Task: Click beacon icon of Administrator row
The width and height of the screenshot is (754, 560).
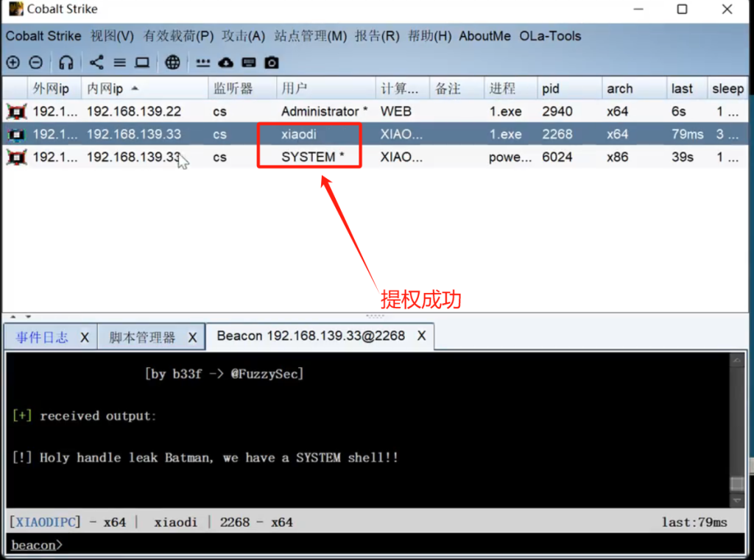Action: click(x=16, y=112)
